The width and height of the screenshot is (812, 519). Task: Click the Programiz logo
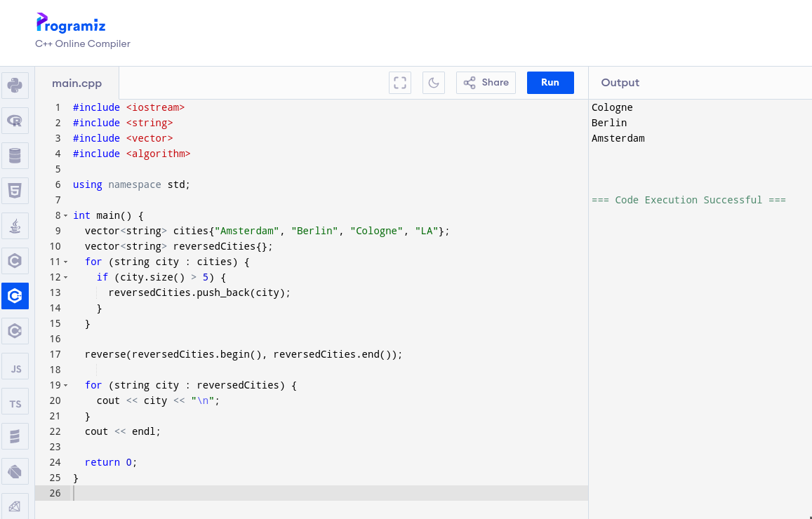[x=70, y=23]
